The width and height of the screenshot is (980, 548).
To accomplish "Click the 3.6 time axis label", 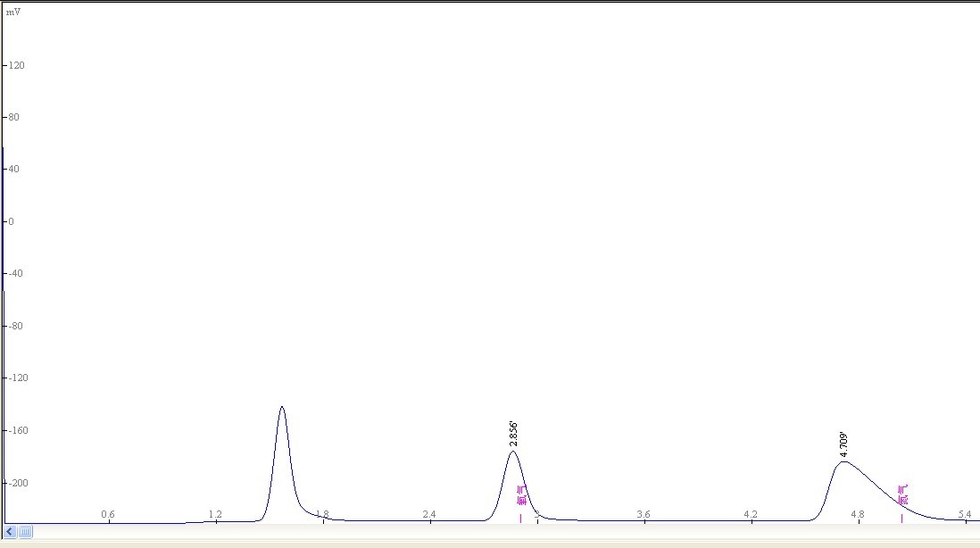I will [644, 514].
